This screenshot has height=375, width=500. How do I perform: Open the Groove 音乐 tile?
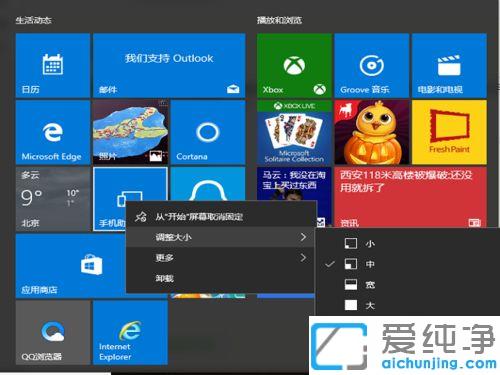[372, 65]
